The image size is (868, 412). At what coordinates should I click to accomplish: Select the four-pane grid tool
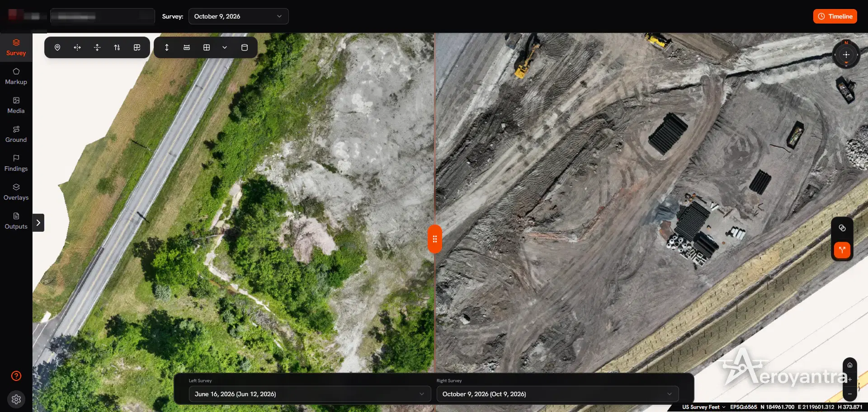point(207,47)
